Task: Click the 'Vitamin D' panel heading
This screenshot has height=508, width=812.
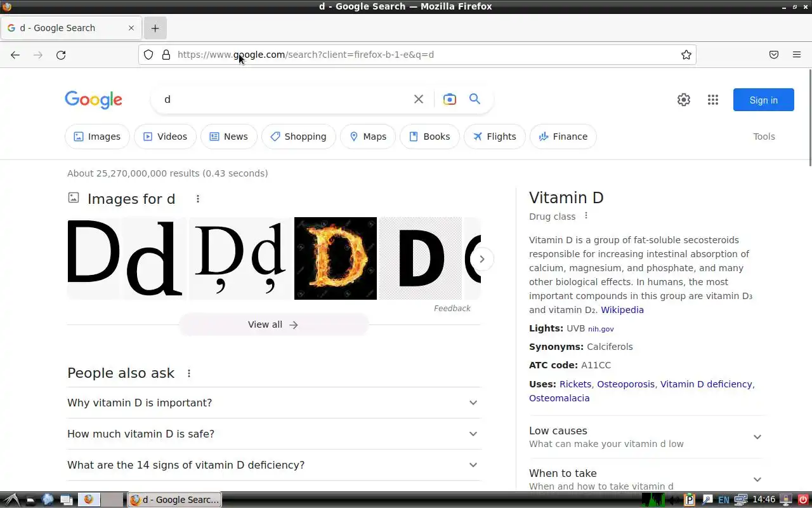Action: pos(566,197)
